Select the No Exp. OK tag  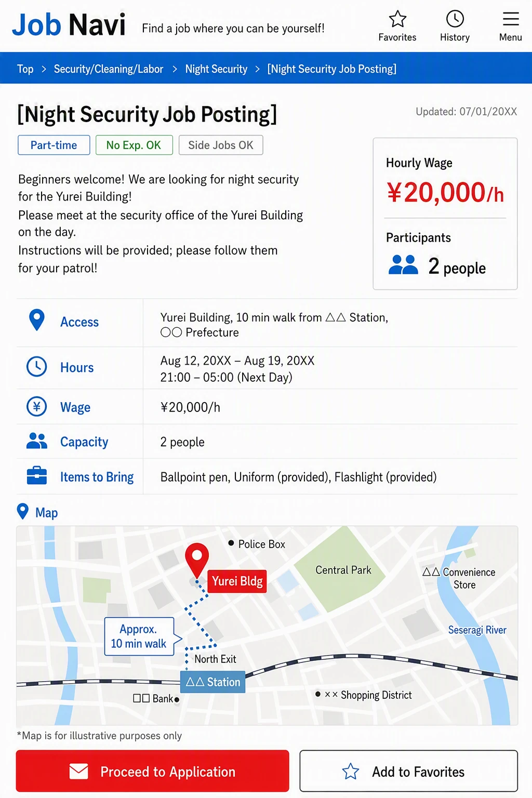(x=134, y=145)
